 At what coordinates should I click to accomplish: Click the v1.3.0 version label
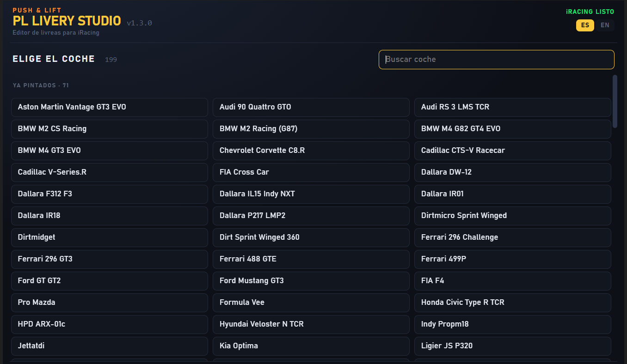[139, 23]
